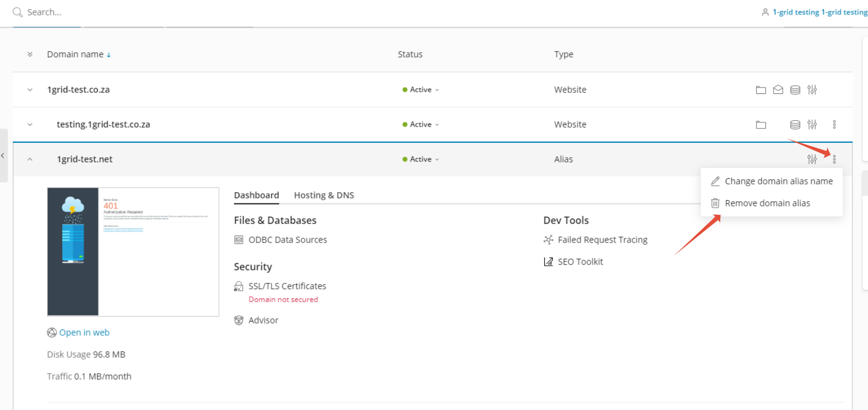Image resolution: width=868 pixels, height=410 pixels.
Task: Open ODBC Data Sources link
Action: point(288,240)
